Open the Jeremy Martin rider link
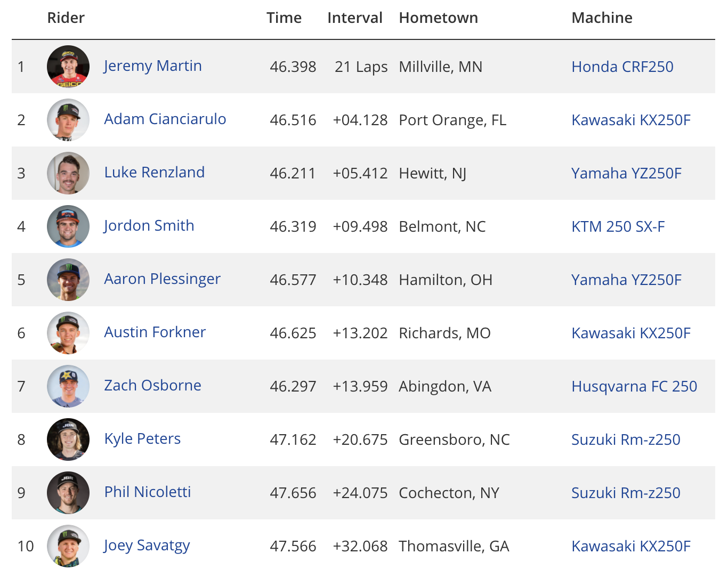 click(x=153, y=66)
